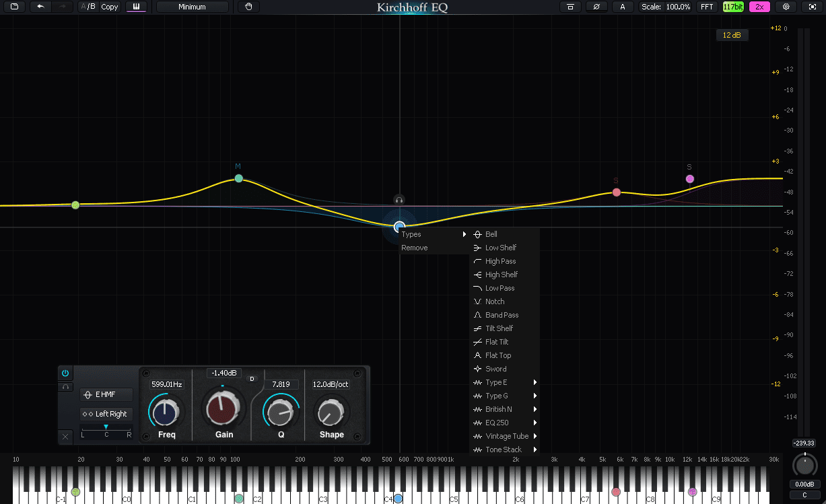Screen dimensions: 826x504
Task: Solo the band with the headphone toggle
Action: click(x=65, y=386)
